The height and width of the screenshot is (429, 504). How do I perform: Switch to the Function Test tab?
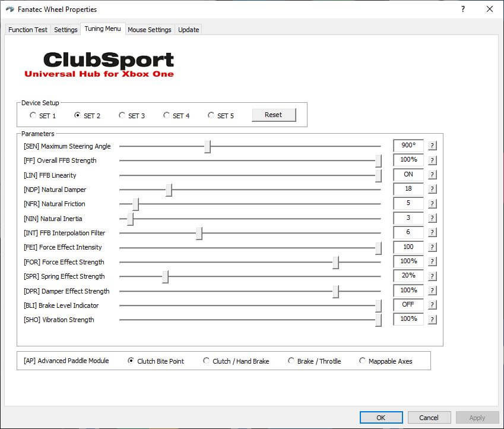pyautogui.click(x=28, y=30)
